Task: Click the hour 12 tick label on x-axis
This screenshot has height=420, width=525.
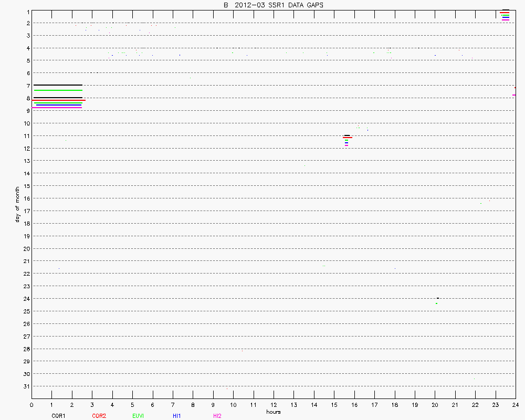Action: [x=273, y=405]
